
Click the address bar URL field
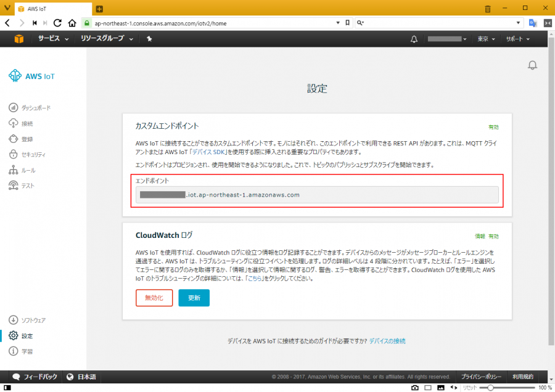(212, 23)
